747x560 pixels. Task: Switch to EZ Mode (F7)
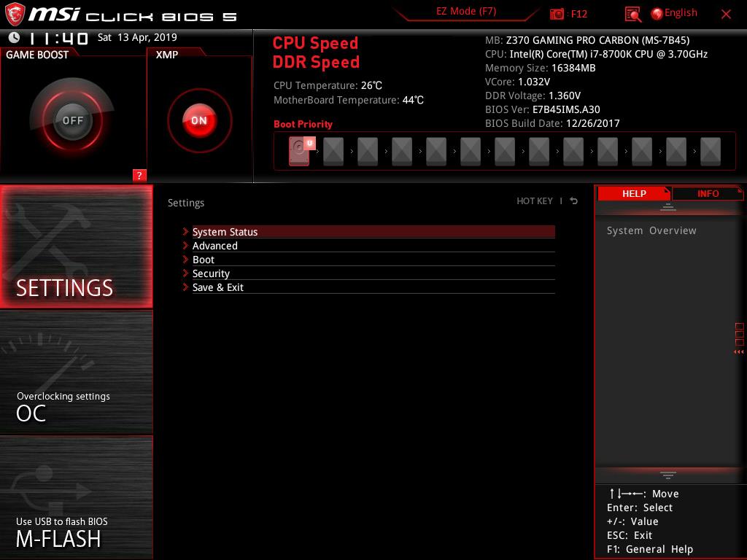(466, 12)
